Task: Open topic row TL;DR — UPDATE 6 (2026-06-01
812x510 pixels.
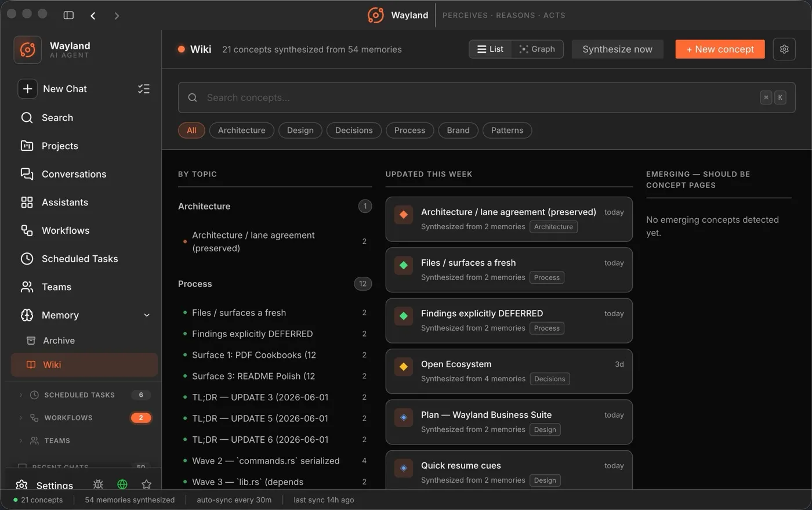Action: point(275,440)
